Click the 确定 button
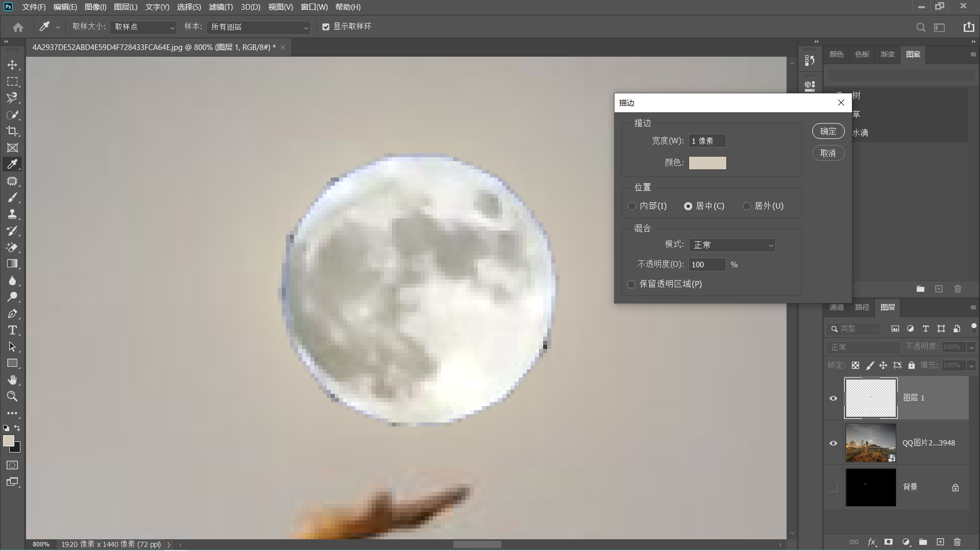This screenshot has width=980, height=551. pos(828,131)
